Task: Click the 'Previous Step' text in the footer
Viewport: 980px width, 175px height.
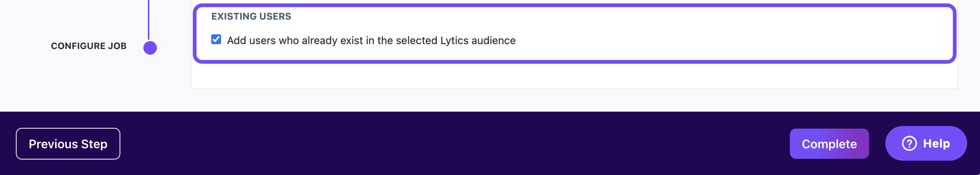Action: click(x=68, y=144)
